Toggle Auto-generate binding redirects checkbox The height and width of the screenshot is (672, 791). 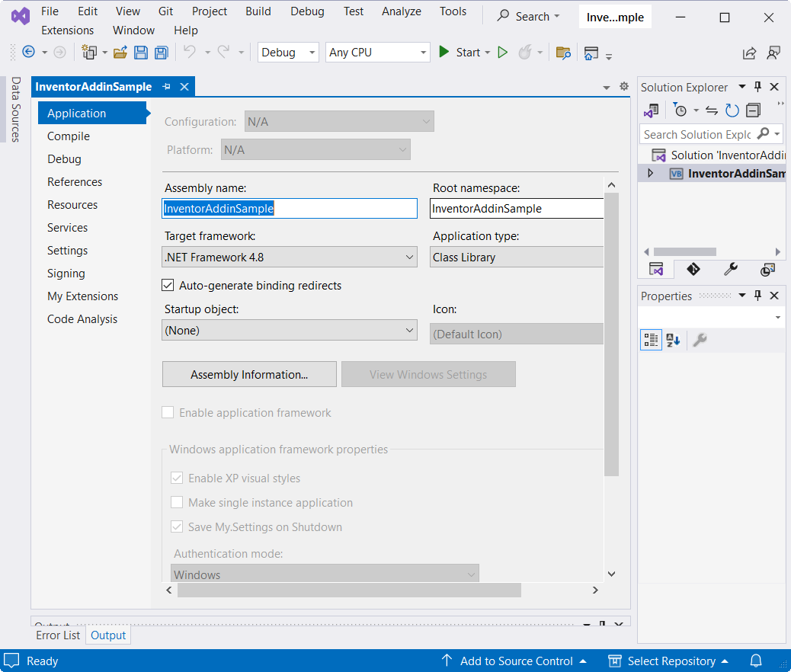168,285
